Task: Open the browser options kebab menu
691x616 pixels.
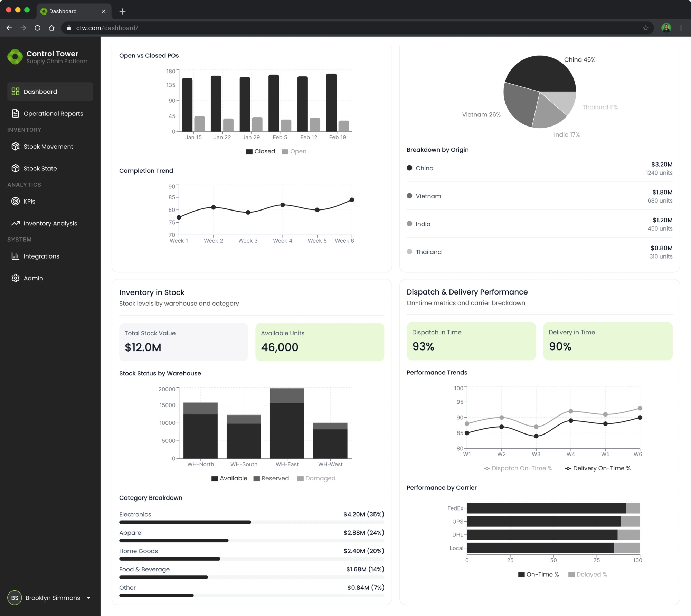Action: (x=681, y=28)
